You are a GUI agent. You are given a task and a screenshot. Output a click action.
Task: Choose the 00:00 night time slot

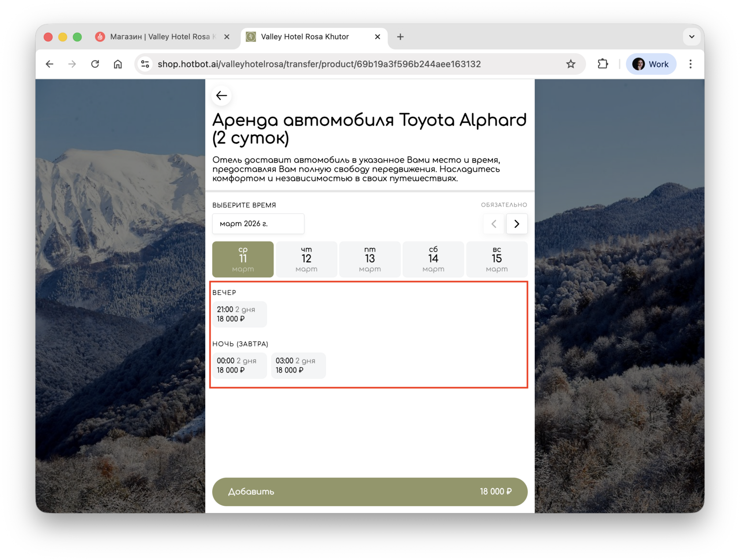240,366
